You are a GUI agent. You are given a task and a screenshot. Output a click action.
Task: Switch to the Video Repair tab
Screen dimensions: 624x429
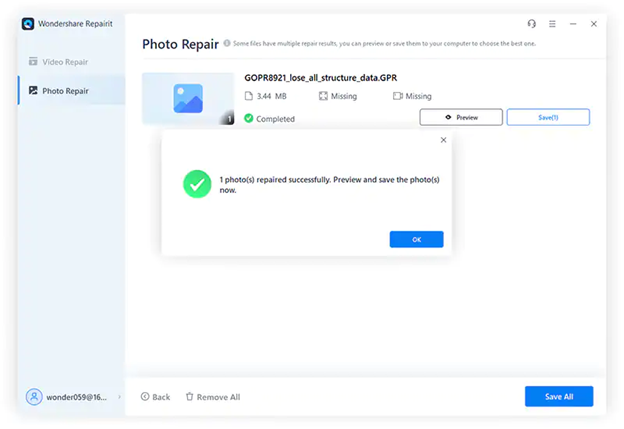tap(64, 62)
